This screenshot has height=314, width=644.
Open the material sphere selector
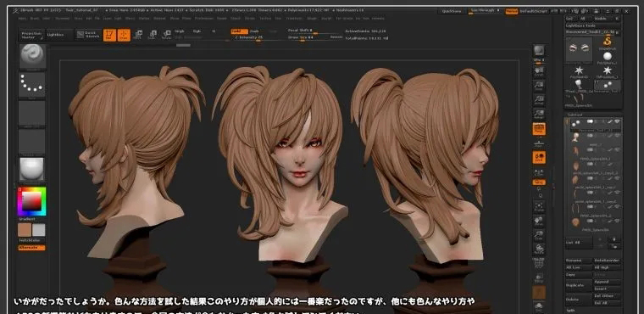pyautogui.click(x=32, y=170)
